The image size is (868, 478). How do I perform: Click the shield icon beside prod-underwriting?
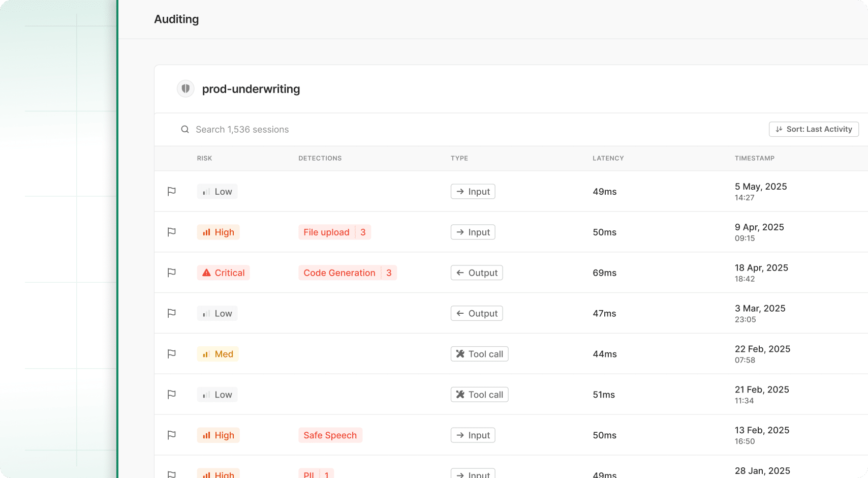point(185,89)
